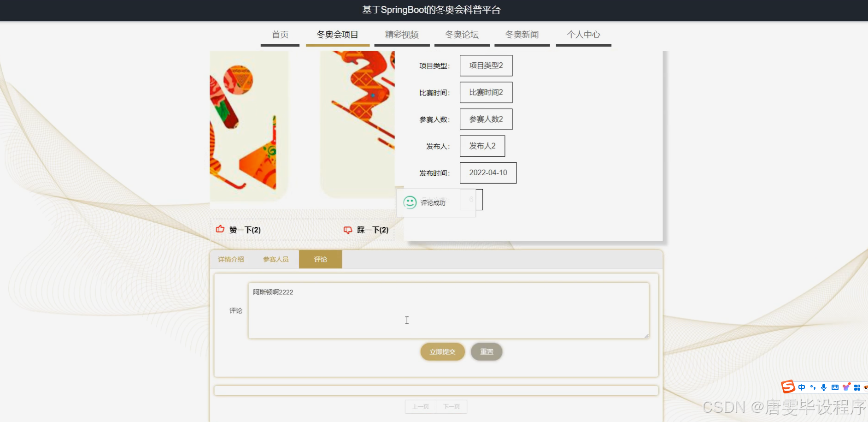This screenshot has width=868, height=422.
Task: Toggle the punctuation mode icon on the Sogou bar
Action: pyautogui.click(x=813, y=387)
